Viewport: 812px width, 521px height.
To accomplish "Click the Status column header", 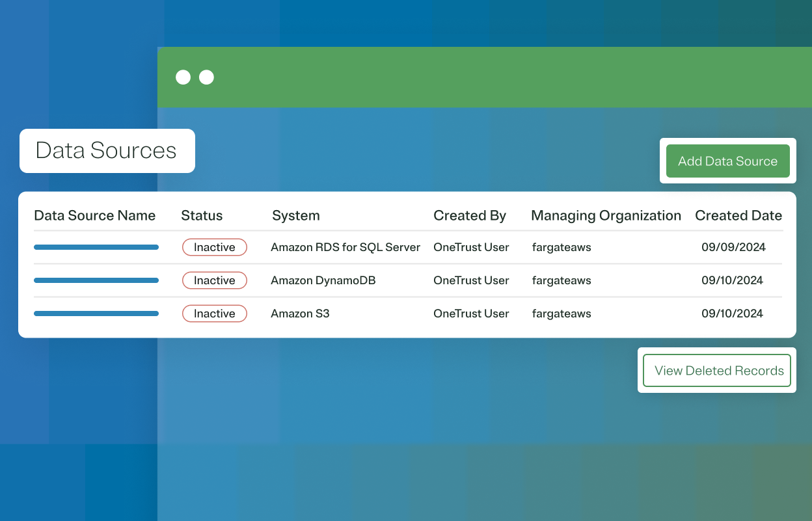I will [x=202, y=215].
